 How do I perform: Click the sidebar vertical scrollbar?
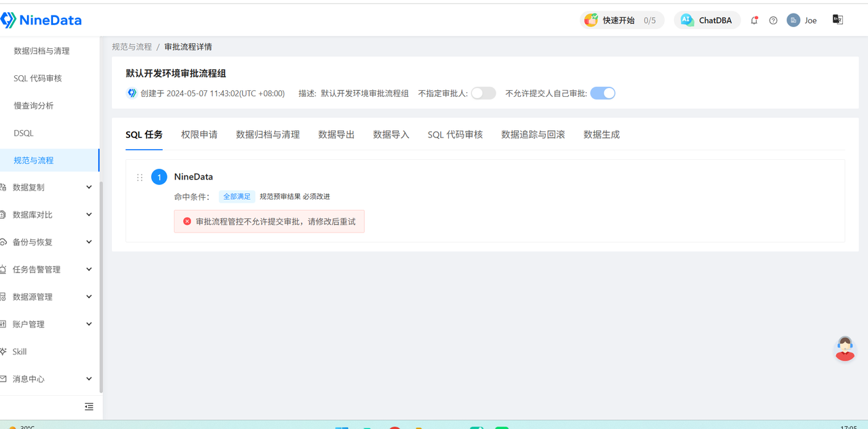pyautogui.click(x=101, y=287)
